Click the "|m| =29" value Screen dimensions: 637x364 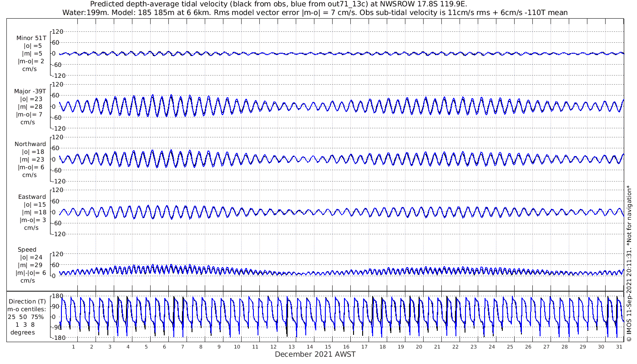(x=33, y=265)
